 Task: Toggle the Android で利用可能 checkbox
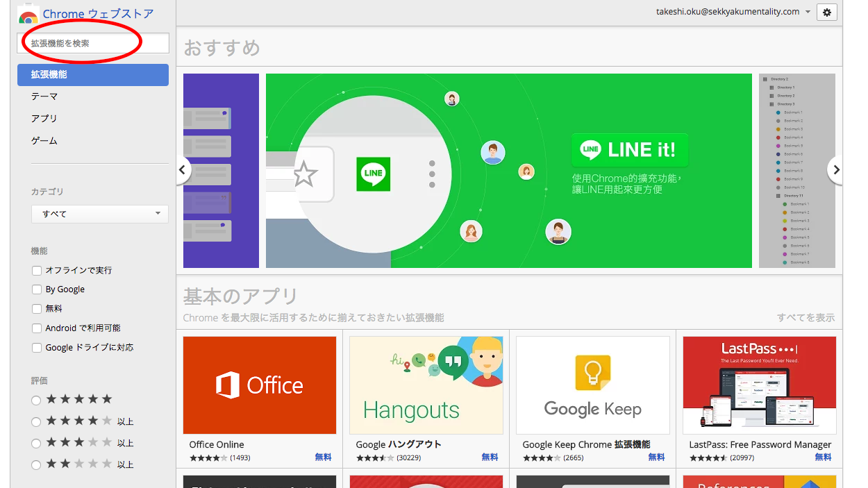pos(37,328)
